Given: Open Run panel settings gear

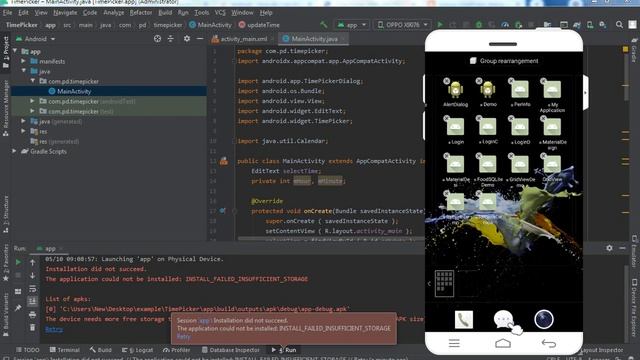Looking at the screenshot, I should point(609,248).
